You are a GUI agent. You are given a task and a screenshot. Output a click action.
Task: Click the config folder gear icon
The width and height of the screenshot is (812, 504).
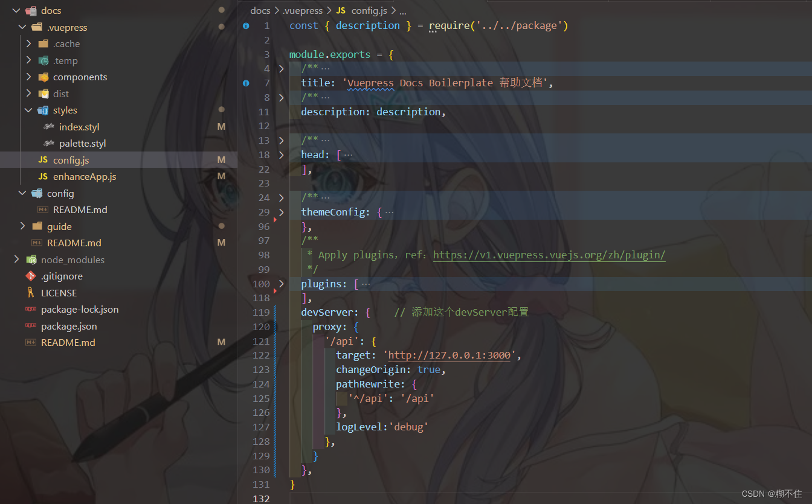37,193
